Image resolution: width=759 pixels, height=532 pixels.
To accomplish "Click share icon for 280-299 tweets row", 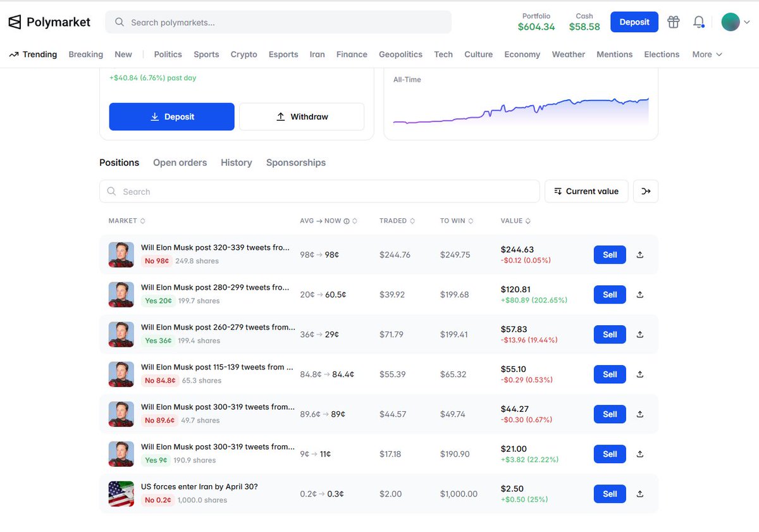I will click(639, 295).
